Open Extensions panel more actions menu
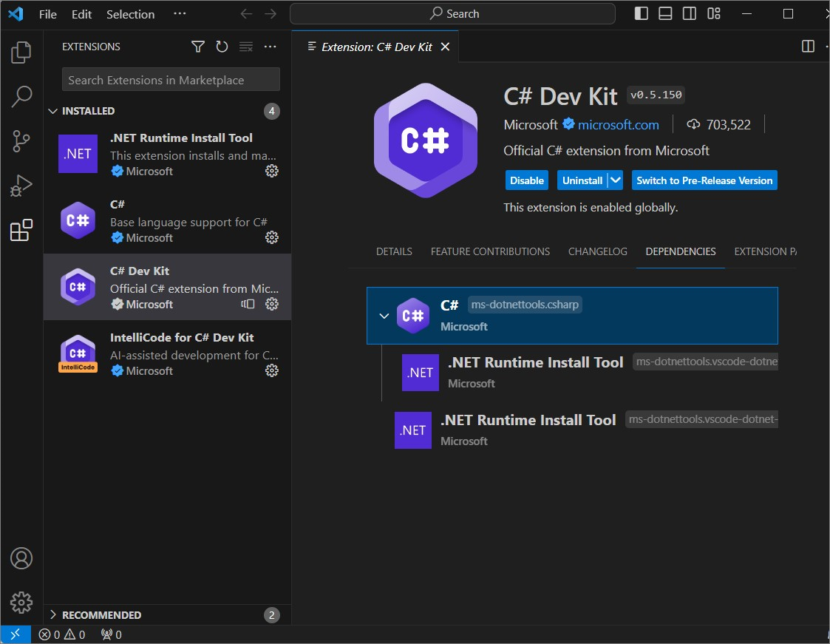The height and width of the screenshot is (644, 830). coord(270,47)
